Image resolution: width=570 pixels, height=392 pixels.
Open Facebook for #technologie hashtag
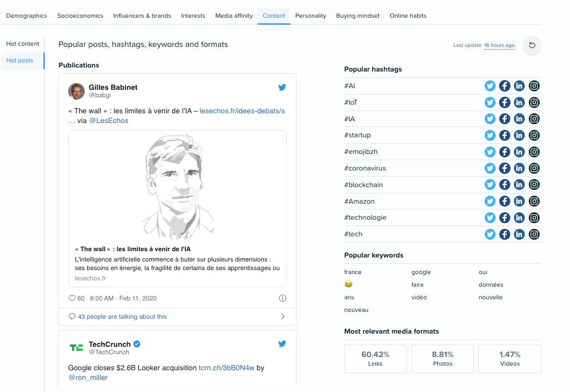tap(505, 218)
